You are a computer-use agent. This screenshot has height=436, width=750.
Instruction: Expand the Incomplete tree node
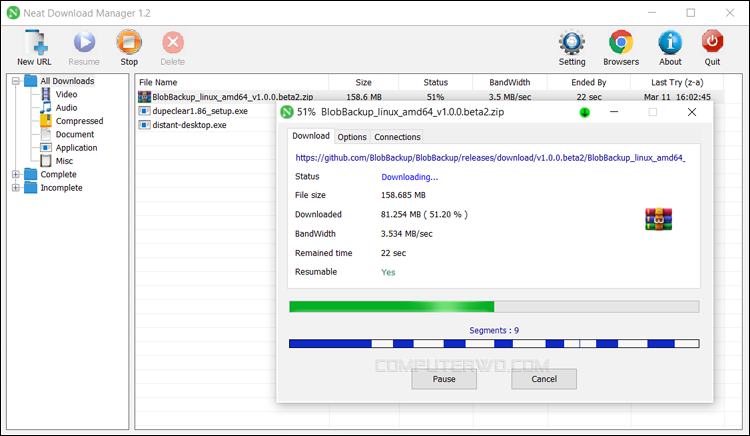16,188
